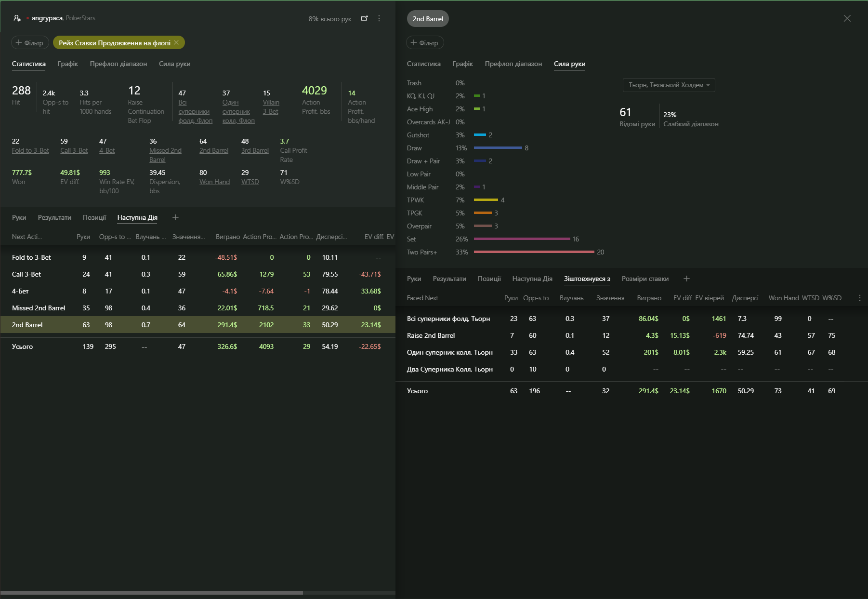Open the Villain 3-Bet stat link

pyautogui.click(x=271, y=106)
